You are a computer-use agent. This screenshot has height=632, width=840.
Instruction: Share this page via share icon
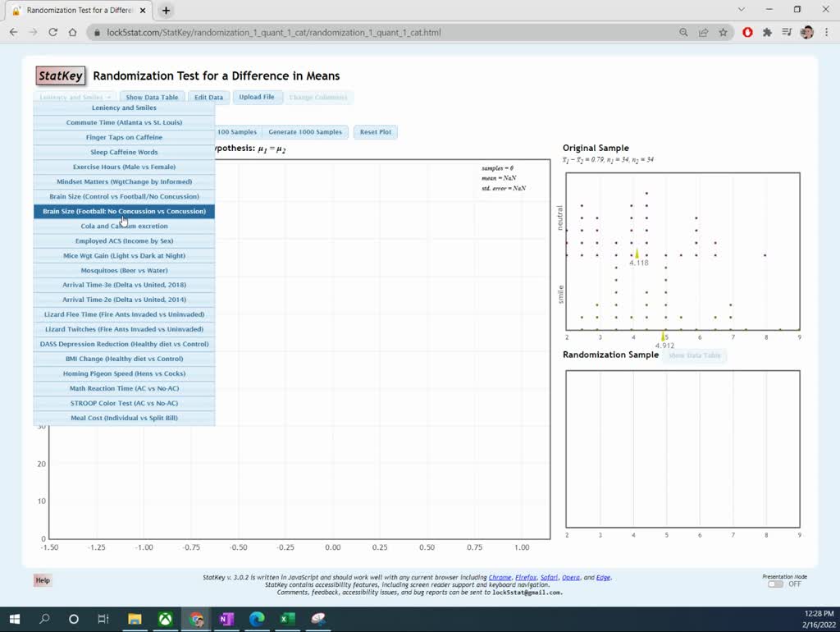point(703,32)
